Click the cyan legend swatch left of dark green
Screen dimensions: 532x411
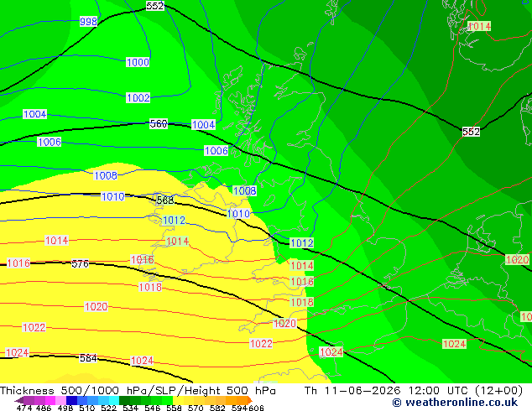click(114, 400)
